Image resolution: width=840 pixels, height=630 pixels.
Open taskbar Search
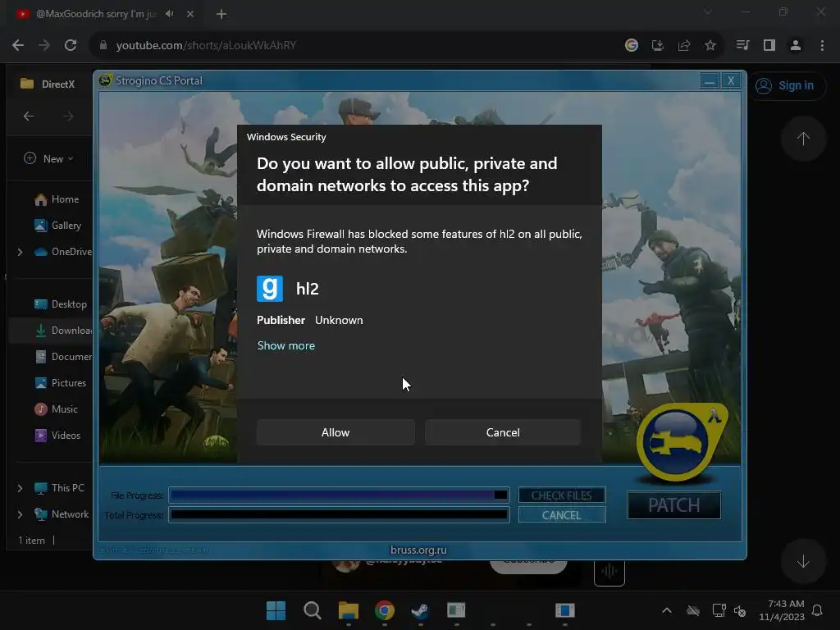click(312, 610)
